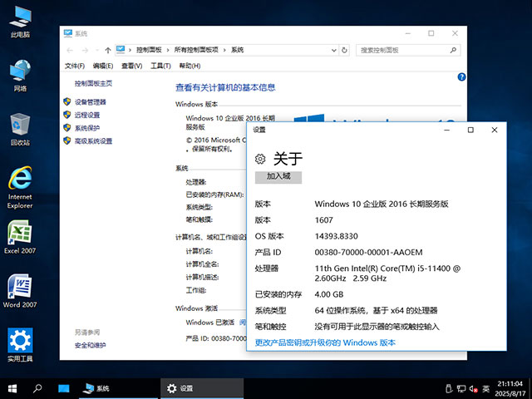Click the Back arrow in System window
Viewport: 532px width, 399px height.
[x=70, y=50]
